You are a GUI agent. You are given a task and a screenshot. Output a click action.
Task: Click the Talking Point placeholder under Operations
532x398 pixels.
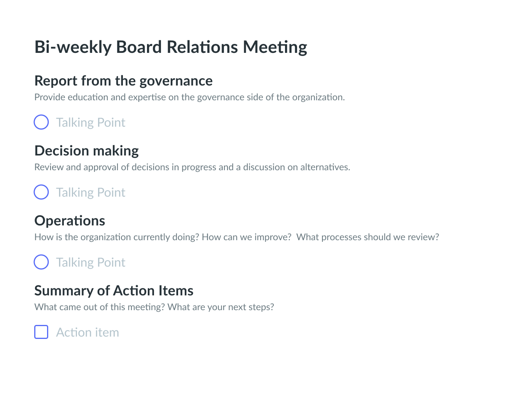click(91, 262)
